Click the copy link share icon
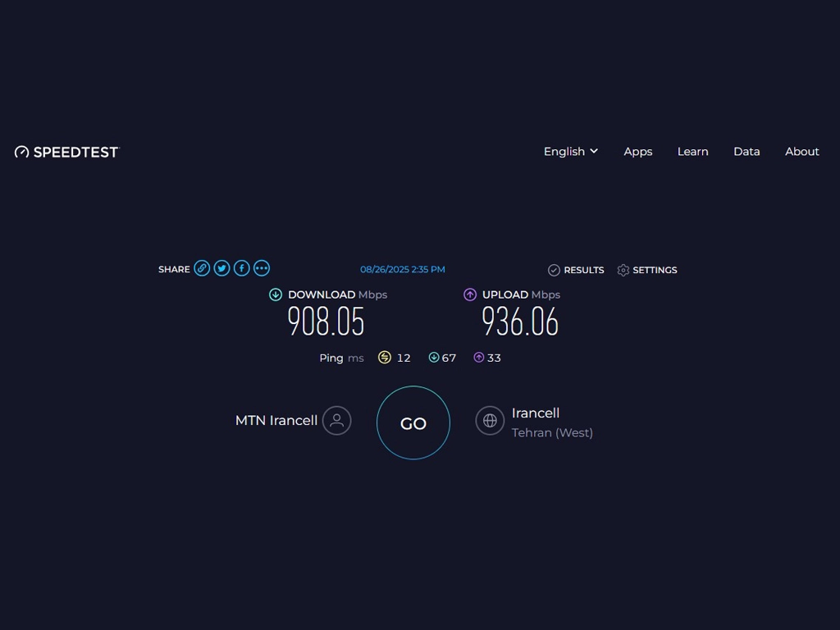The height and width of the screenshot is (630, 840). 202,268
